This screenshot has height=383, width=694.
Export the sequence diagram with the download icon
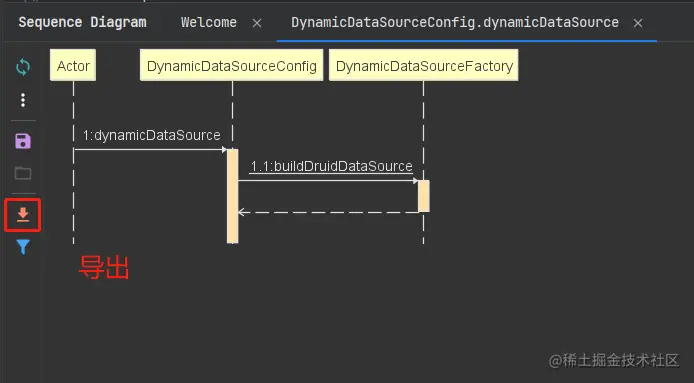[23, 215]
